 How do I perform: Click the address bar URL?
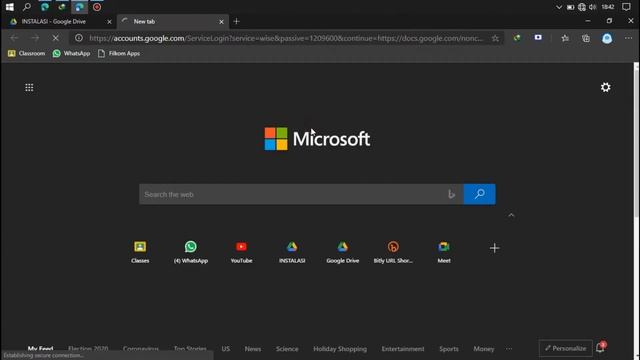pos(286,38)
